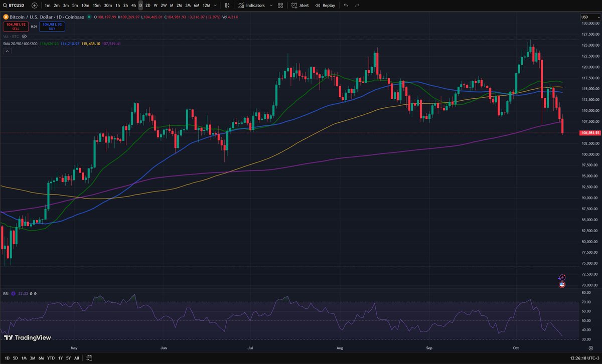Switch to the 5m timeframe

[x=75, y=6]
